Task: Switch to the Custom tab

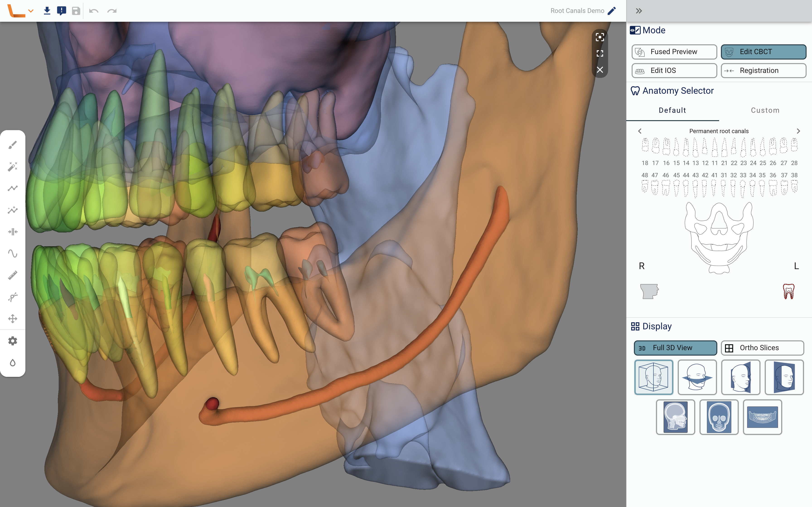Action: point(765,110)
